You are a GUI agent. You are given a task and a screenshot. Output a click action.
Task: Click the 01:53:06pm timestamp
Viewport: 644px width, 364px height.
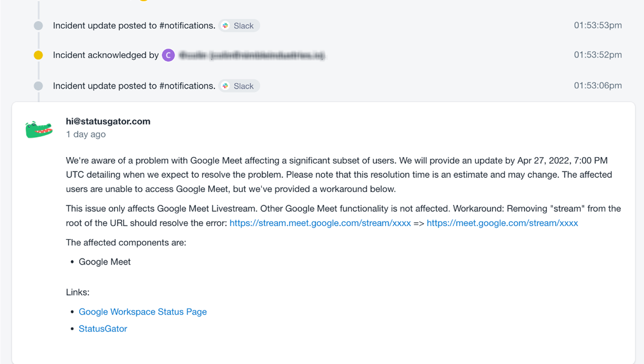click(x=598, y=85)
